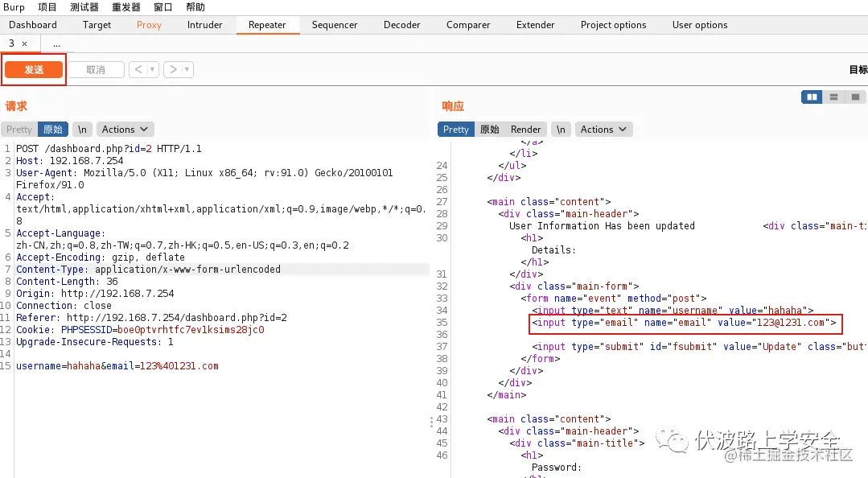This screenshot has height=478, width=868.
Task: Switch to the Proxy tab
Action: point(149,25)
